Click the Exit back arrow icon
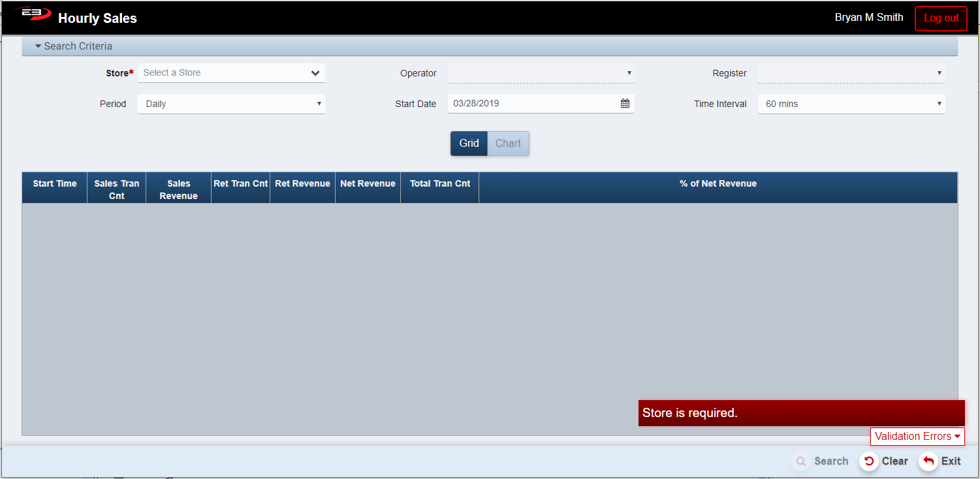 coord(928,461)
